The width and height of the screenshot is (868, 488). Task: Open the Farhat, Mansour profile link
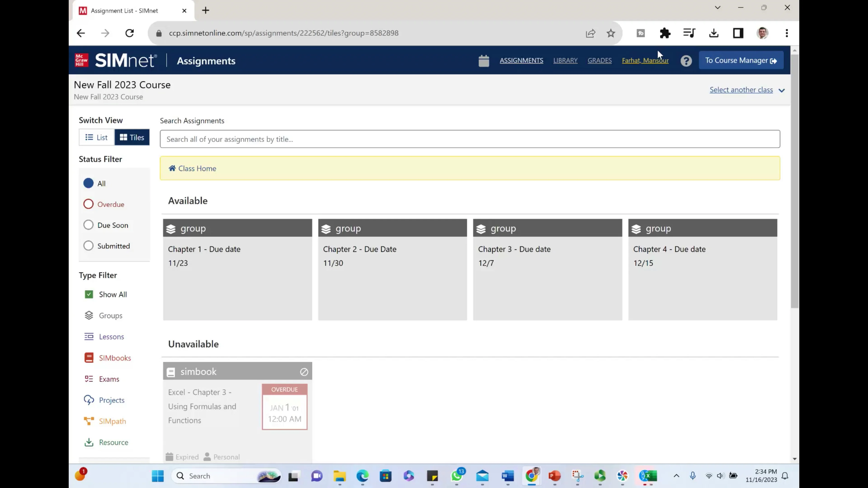[x=645, y=61]
